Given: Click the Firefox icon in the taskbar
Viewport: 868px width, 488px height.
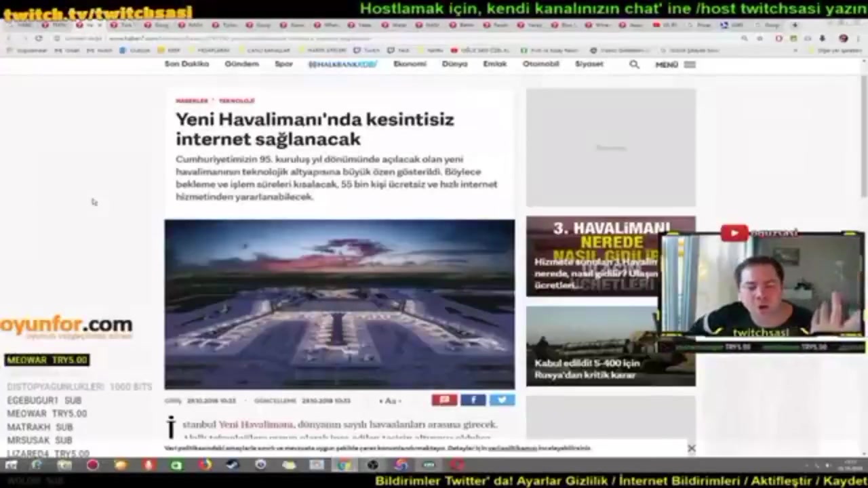Looking at the screenshot, I should (205, 465).
